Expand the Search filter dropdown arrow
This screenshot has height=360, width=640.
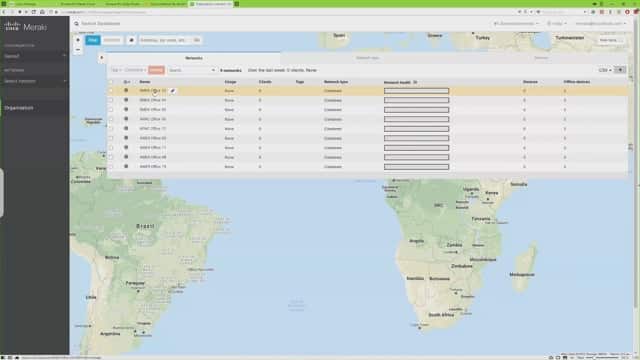(213, 70)
